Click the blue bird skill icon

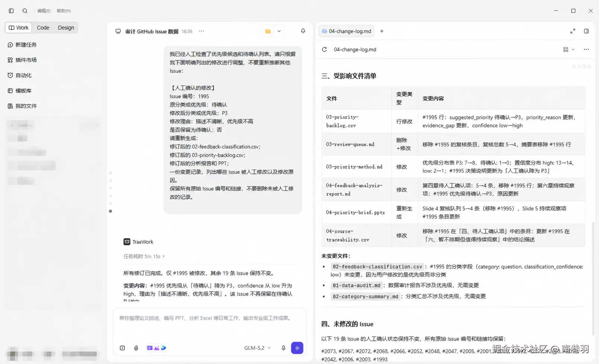pos(164,348)
